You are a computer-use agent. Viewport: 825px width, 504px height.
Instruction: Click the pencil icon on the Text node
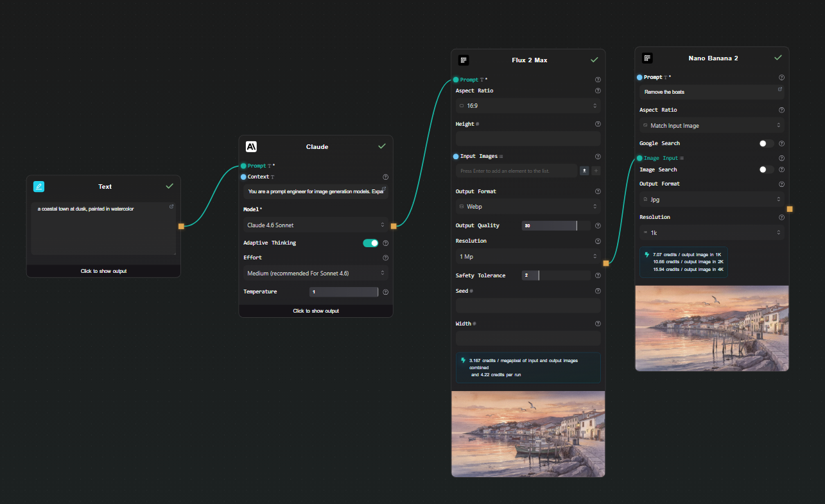pos(39,186)
